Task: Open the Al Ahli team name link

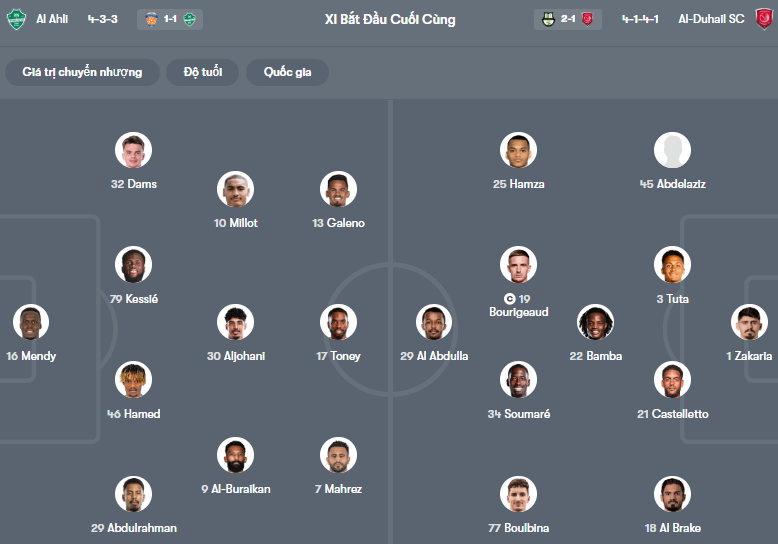Action: (x=52, y=19)
